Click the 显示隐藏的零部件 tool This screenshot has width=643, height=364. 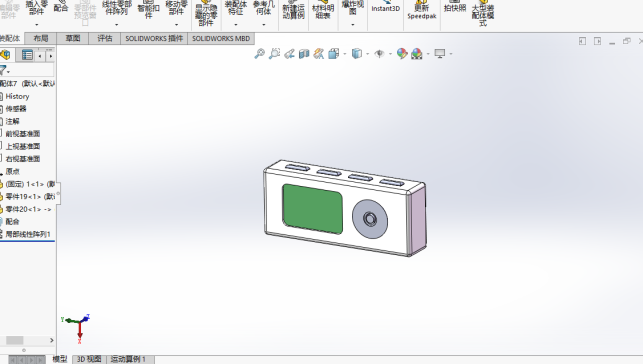[206, 14]
